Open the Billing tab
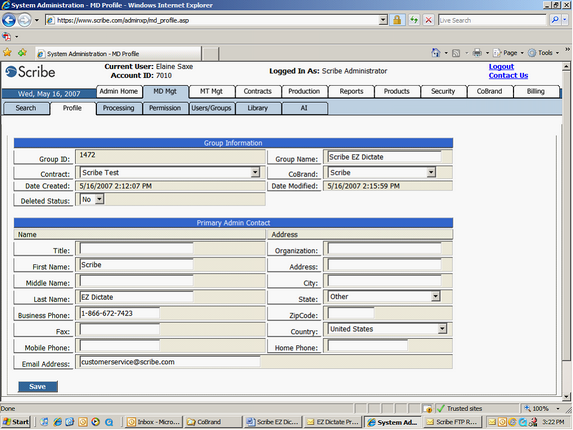 [x=536, y=91]
